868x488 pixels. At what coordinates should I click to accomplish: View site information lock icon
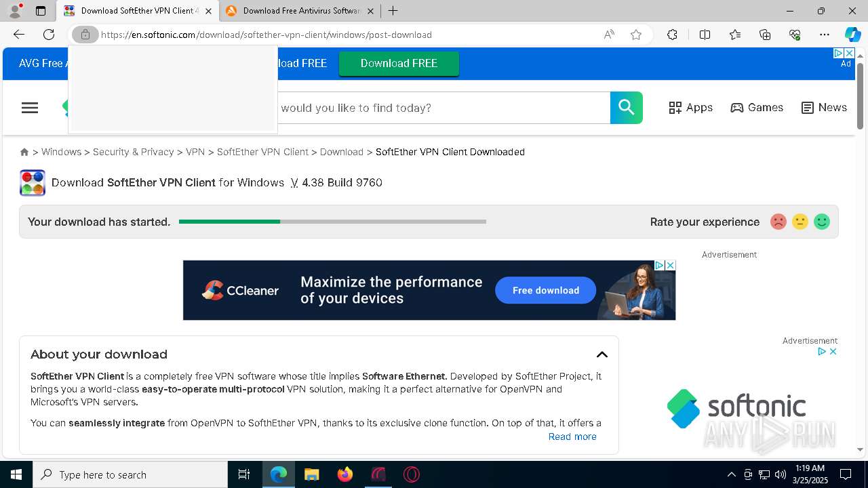pos(85,35)
